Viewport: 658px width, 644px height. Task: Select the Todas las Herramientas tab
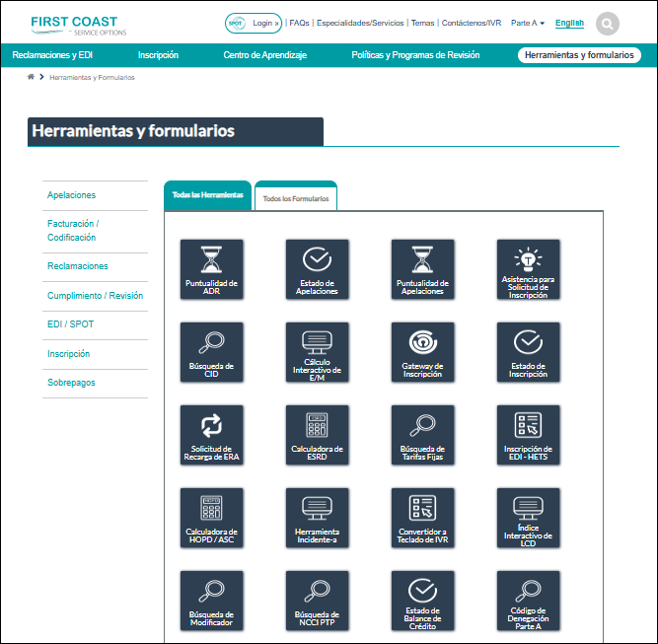(x=207, y=195)
